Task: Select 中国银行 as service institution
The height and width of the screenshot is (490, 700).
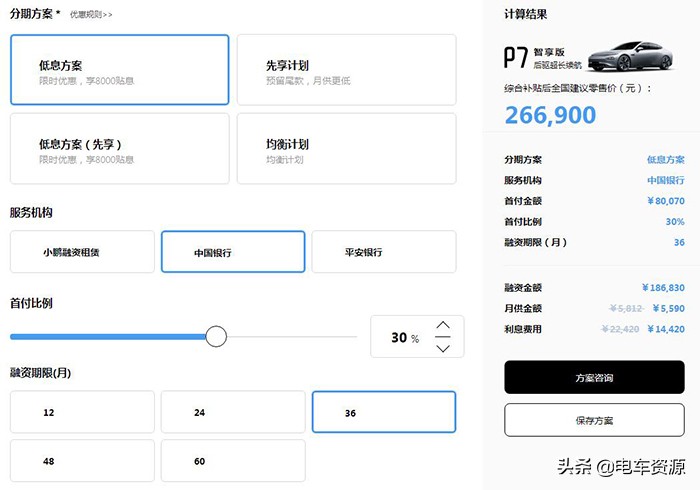Action: 233,252
